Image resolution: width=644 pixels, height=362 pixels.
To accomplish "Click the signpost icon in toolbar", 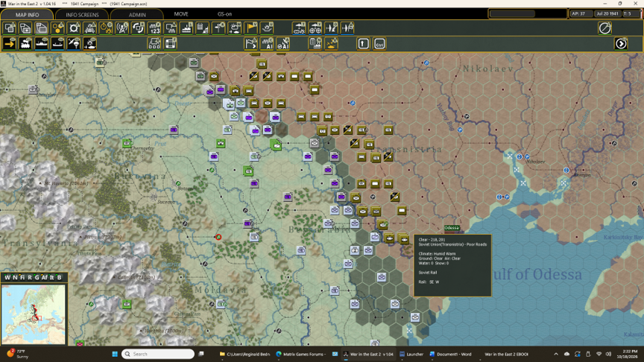I will tap(218, 28).
